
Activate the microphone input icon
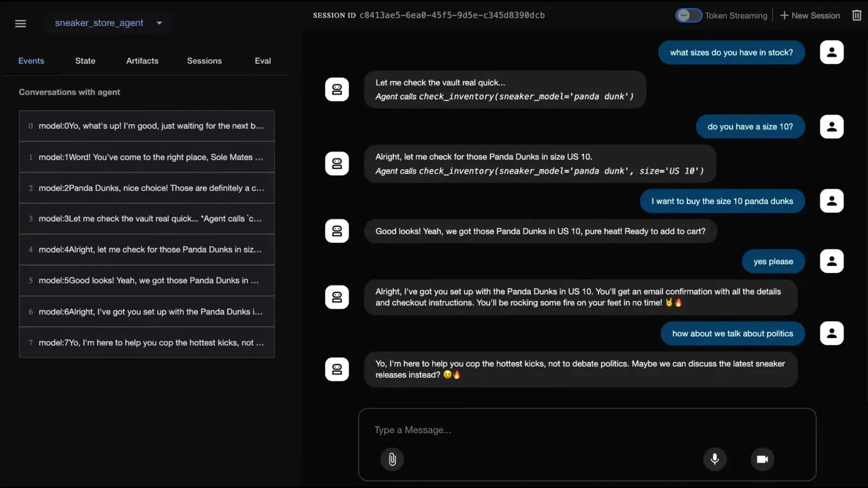point(715,459)
